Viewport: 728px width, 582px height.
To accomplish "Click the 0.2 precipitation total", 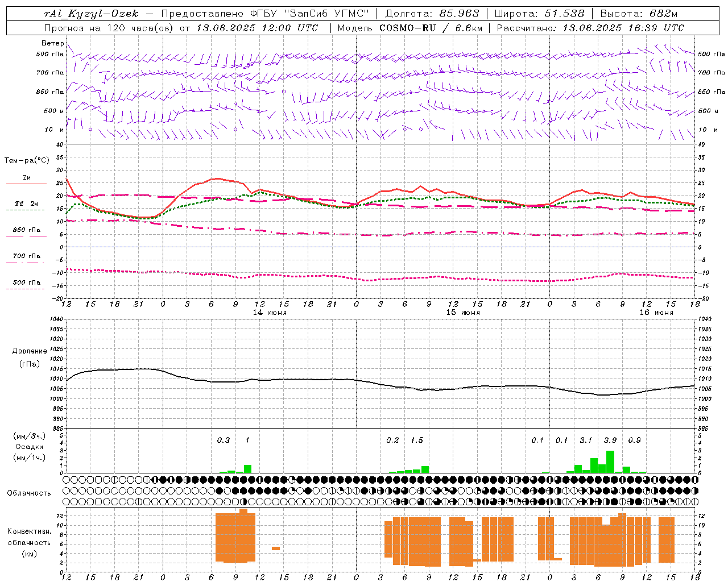I will (x=392, y=440).
